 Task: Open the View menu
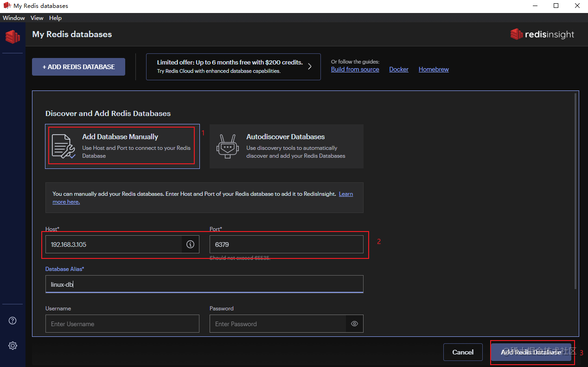37,18
